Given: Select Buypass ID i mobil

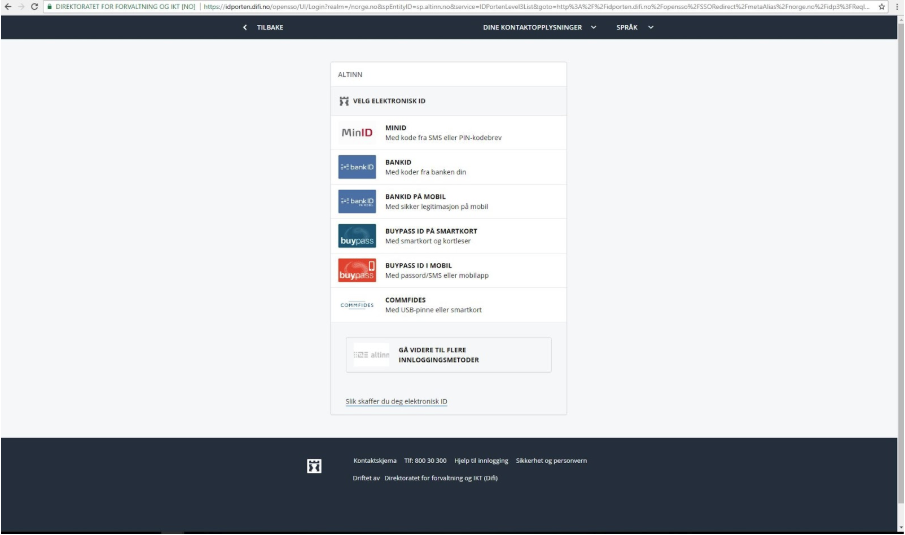Looking at the screenshot, I should (x=448, y=270).
